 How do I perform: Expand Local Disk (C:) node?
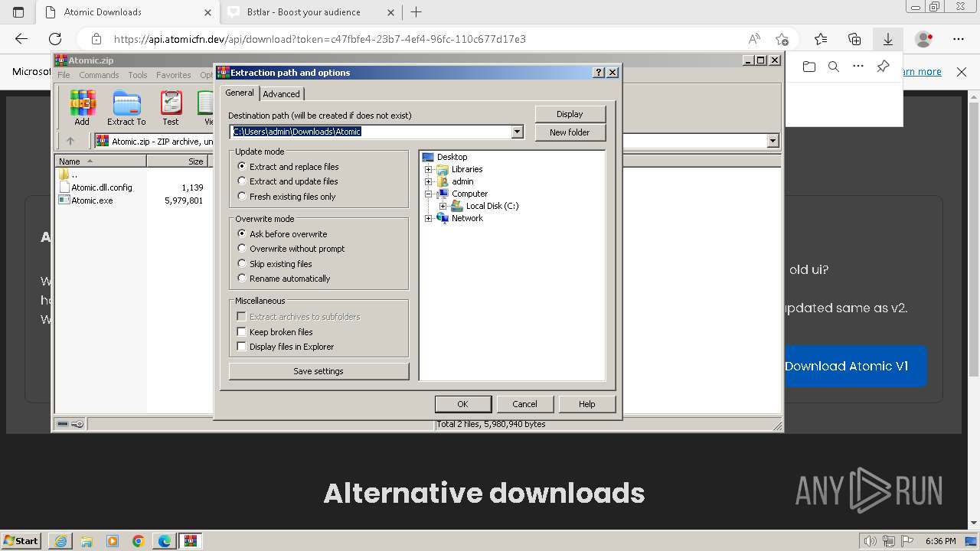tap(443, 206)
